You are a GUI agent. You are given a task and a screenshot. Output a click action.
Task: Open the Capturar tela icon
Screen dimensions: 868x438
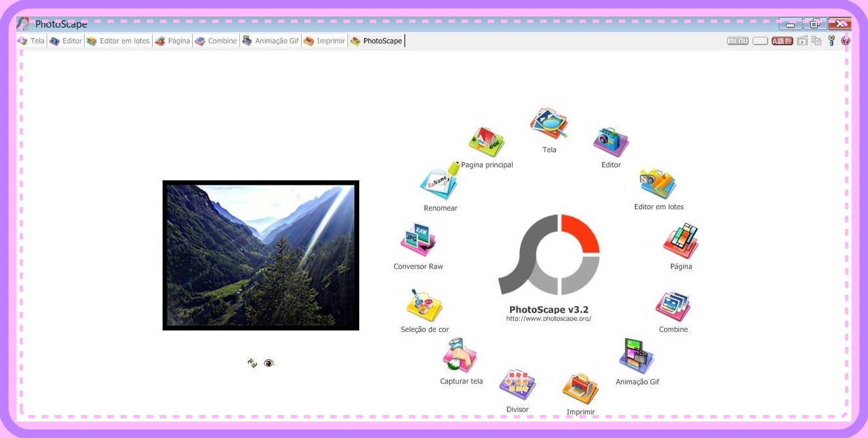pyautogui.click(x=460, y=356)
